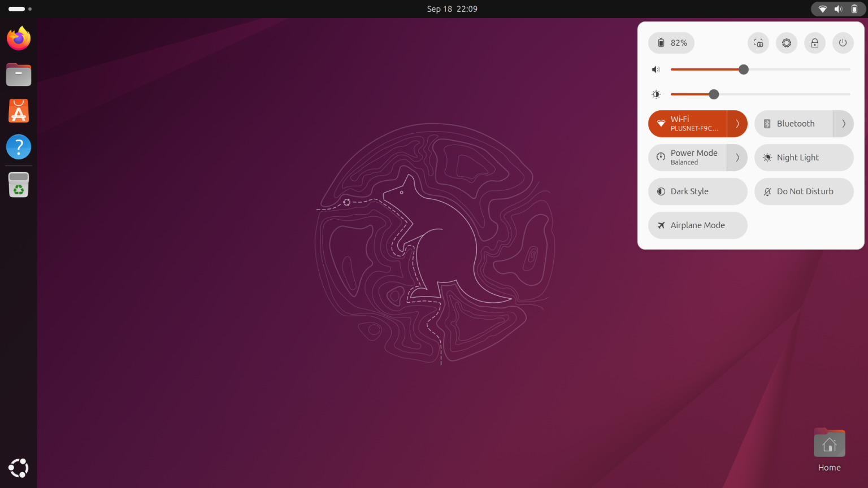Mute sound using the speaker icon

click(x=656, y=69)
